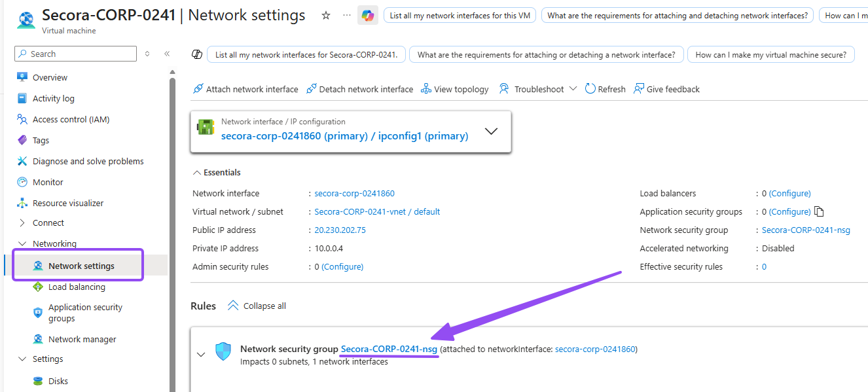Collapse the Networking menu group
Screen dimensions: 868x392
[23, 243]
